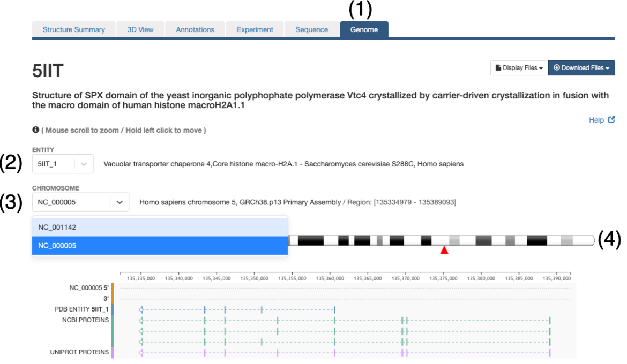Screen dimensions: 627x364
Task: Expand the Download Files menu
Action: 581,68
